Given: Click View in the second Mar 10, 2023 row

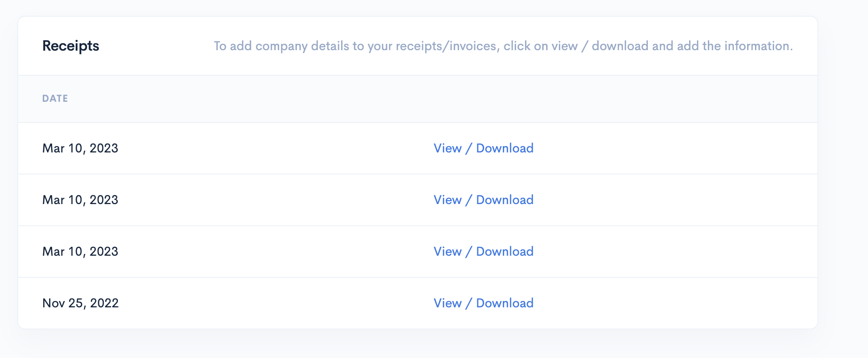Looking at the screenshot, I should click(447, 200).
